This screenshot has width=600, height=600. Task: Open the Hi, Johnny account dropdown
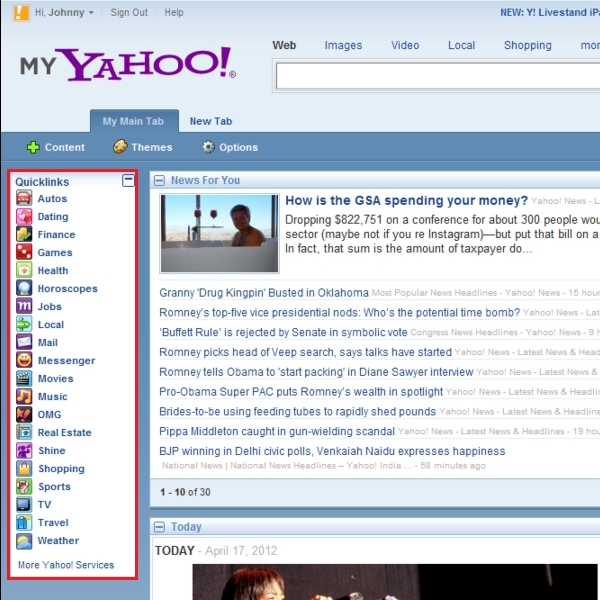click(x=64, y=12)
